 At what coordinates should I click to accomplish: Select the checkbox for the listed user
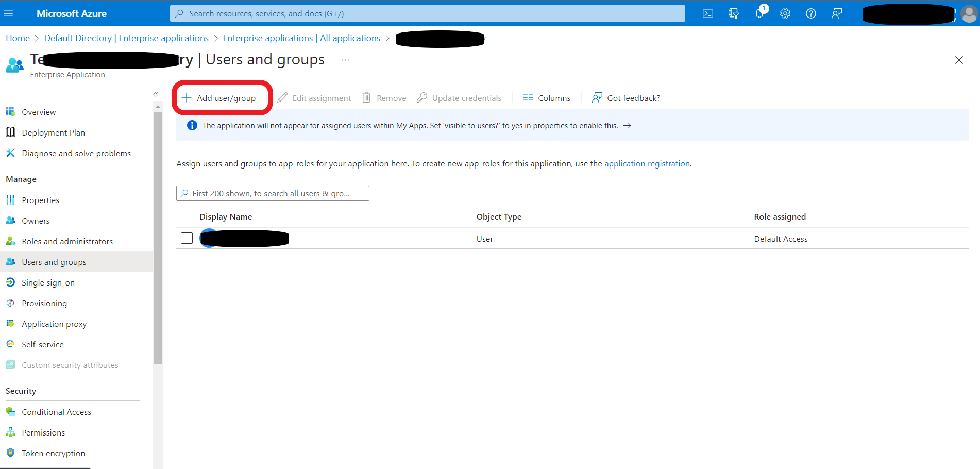[187, 238]
